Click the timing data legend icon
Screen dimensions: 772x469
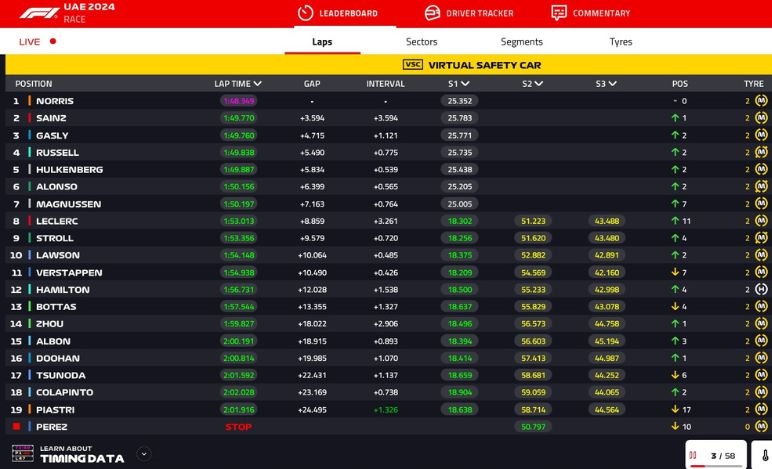click(x=22, y=454)
